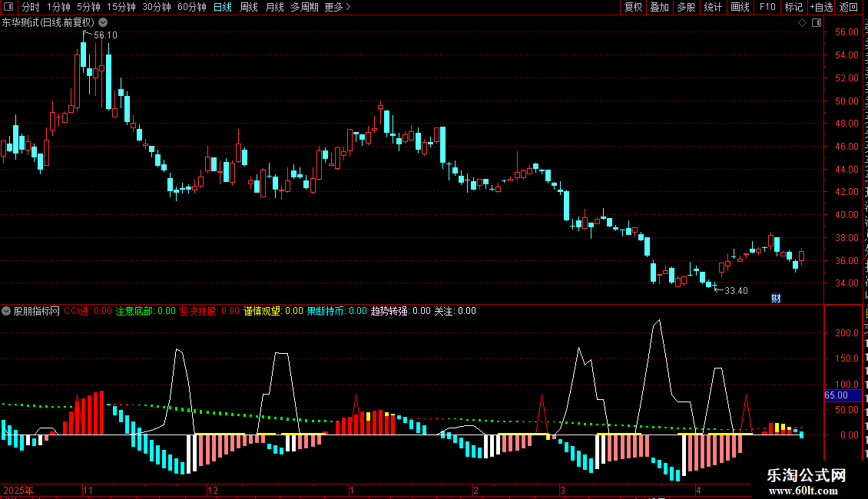The image size is (868, 499).
Task: Click the 标记 mark button
Action: 793,7
